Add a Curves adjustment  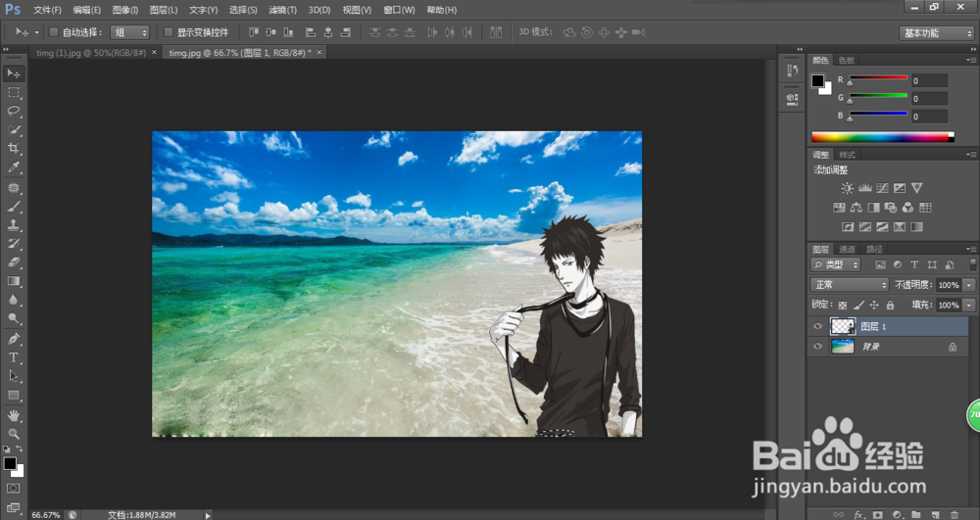(882, 188)
